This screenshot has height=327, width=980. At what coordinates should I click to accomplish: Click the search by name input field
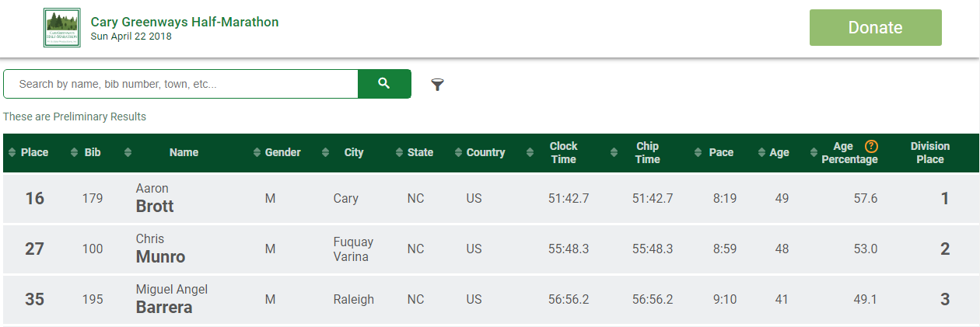point(180,84)
